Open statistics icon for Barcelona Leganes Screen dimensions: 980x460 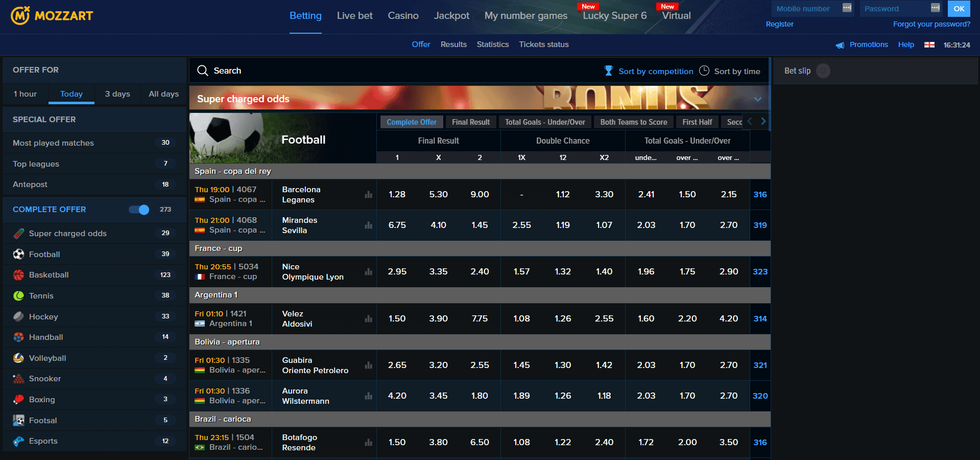(368, 195)
